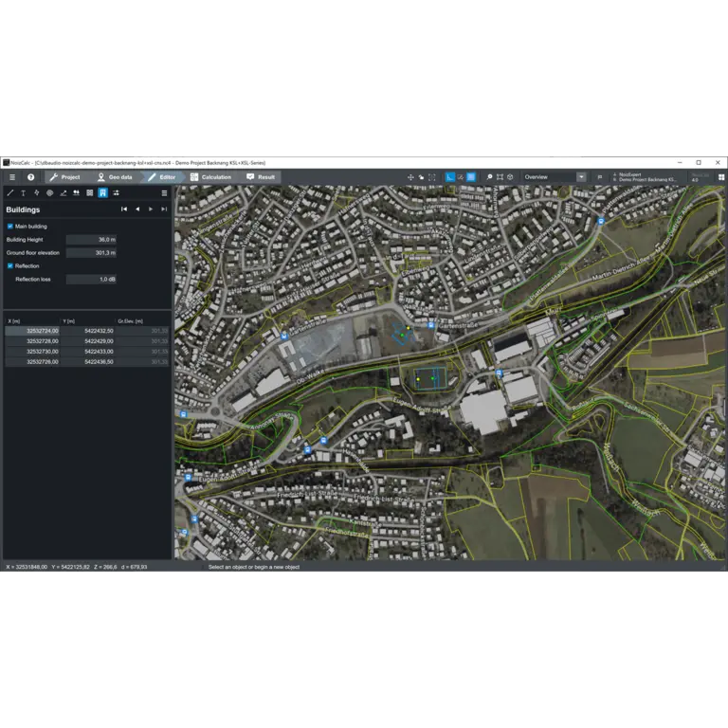728x728 pixels.
Task: Toggle the map image layer icon
Action: tap(461, 177)
